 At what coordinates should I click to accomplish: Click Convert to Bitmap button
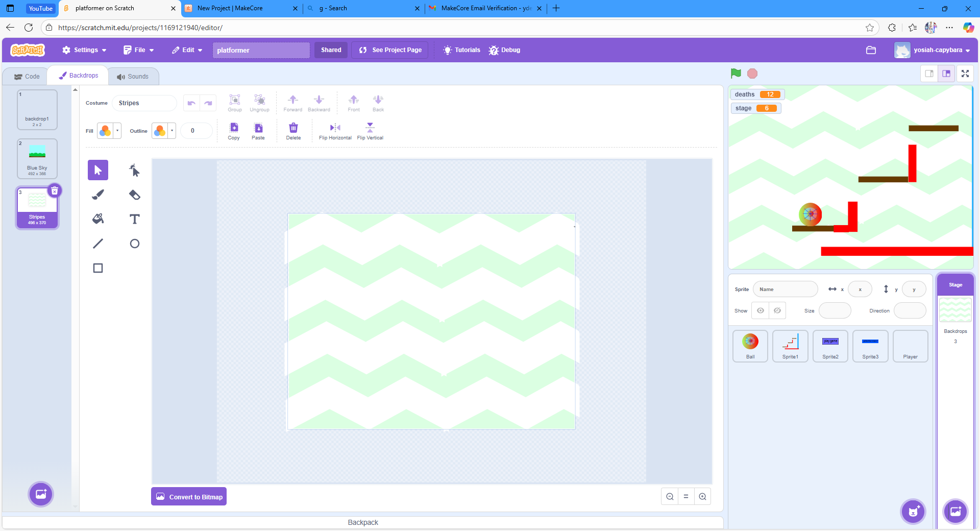[189, 497]
